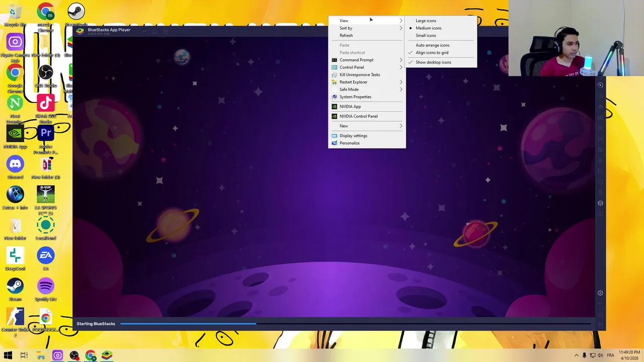Open the Extras + Info desktop icon
The height and width of the screenshot is (362, 644).
(x=15, y=198)
